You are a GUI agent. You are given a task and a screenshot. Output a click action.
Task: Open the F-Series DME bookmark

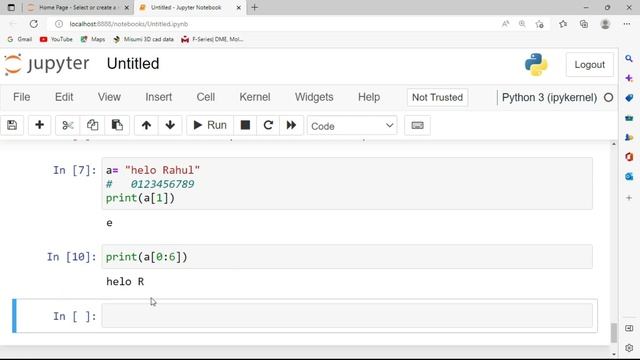coord(212,39)
